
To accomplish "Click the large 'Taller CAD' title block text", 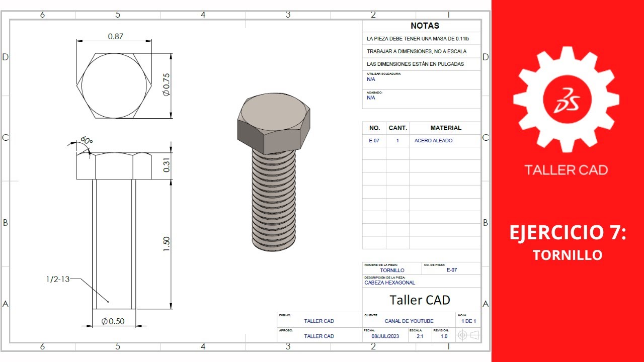I will (420, 300).
